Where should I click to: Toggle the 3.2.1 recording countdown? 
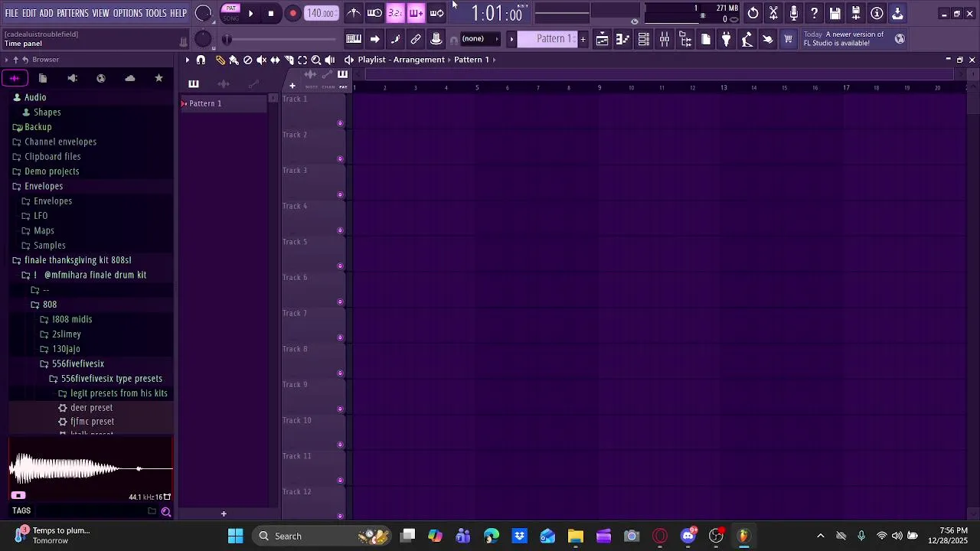395,13
